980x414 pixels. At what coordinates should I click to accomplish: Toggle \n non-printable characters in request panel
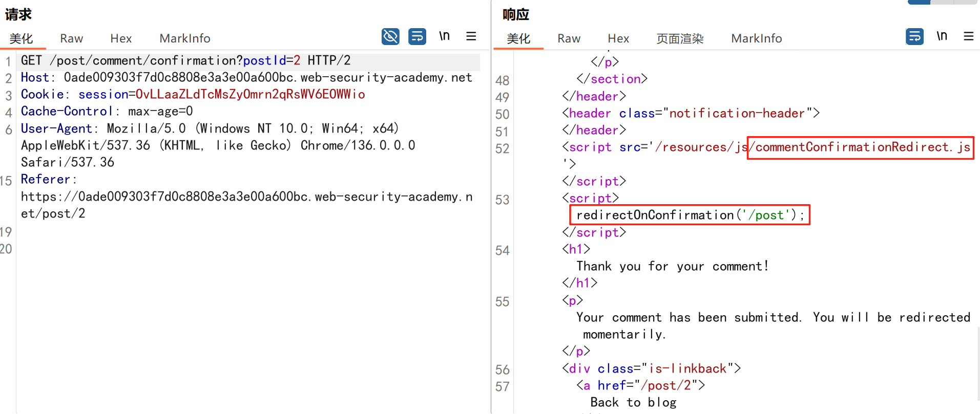point(444,36)
